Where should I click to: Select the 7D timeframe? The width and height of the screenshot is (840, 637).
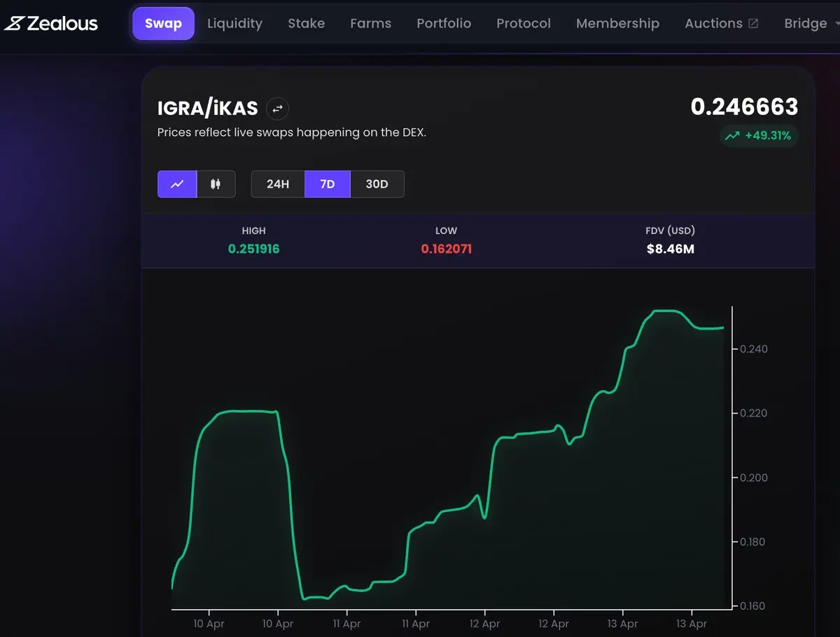tap(327, 184)
